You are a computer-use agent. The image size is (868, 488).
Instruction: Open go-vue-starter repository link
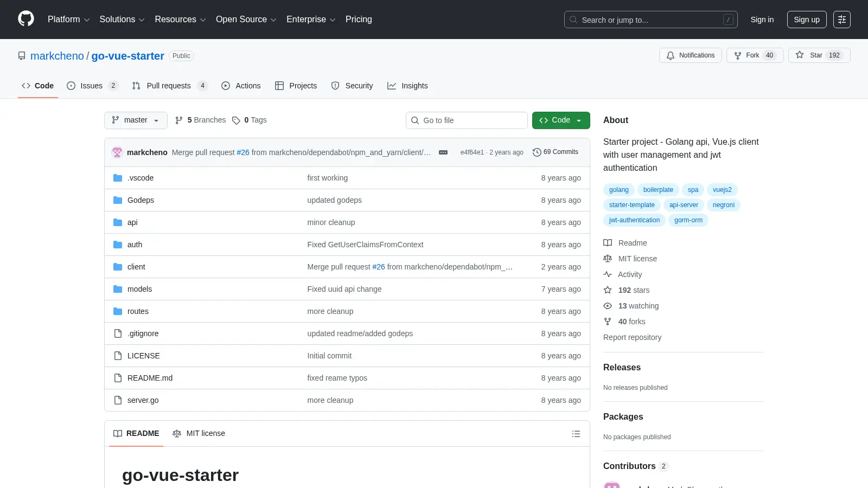pyautogui.click(x=127, y=56)
